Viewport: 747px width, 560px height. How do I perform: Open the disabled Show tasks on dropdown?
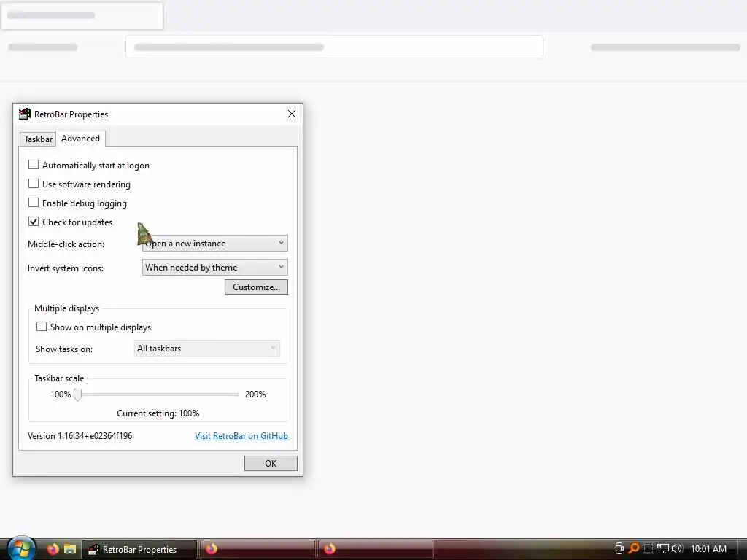(206, 349)
